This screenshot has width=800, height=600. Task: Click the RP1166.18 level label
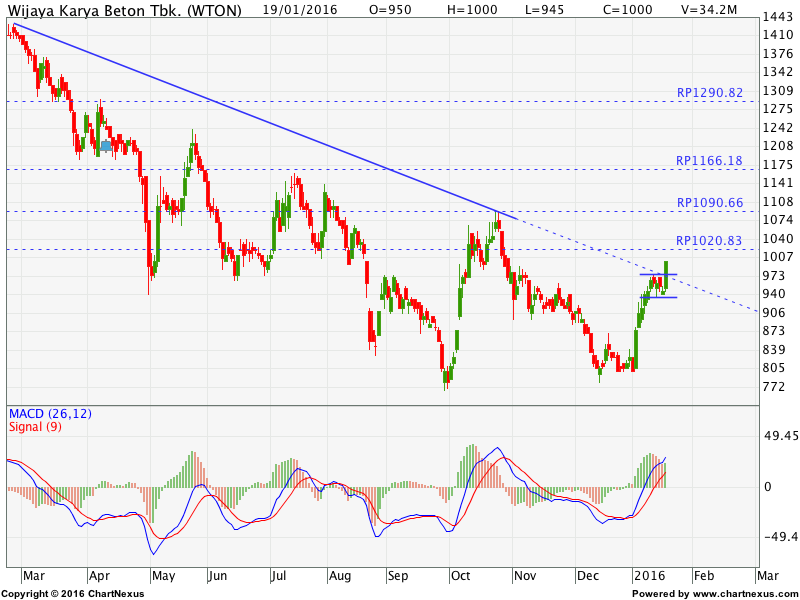tap(709, 160)
